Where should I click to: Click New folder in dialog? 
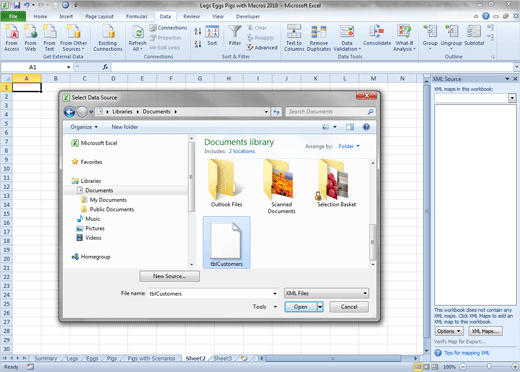pyautogui.click(x=125, y=127)
